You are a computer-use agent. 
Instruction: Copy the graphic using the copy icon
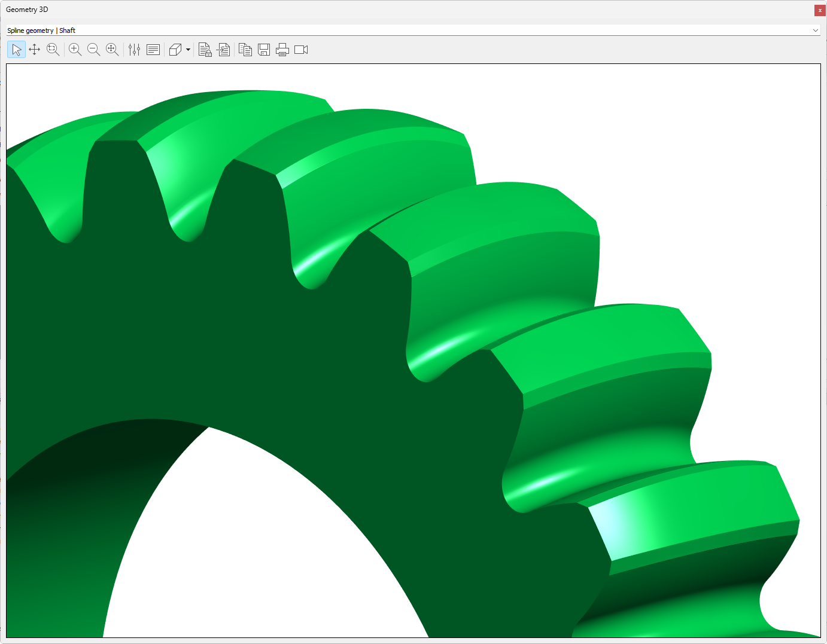[x=245, y=50]
